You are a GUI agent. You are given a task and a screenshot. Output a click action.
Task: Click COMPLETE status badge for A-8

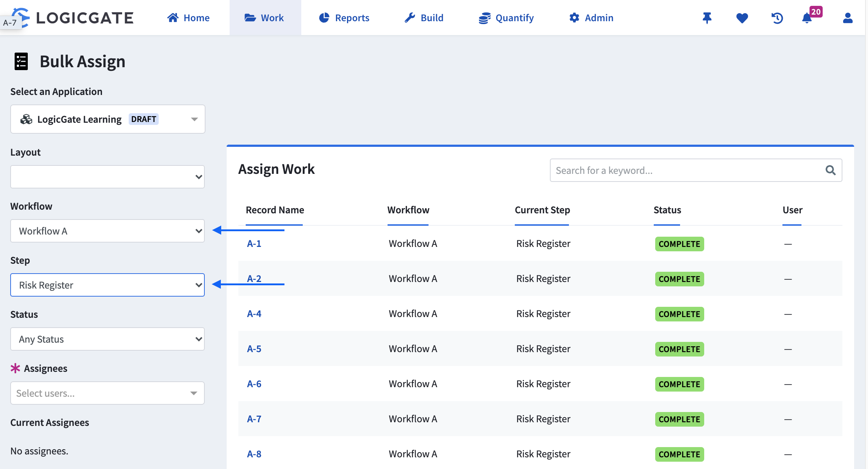tap(679, 454)
